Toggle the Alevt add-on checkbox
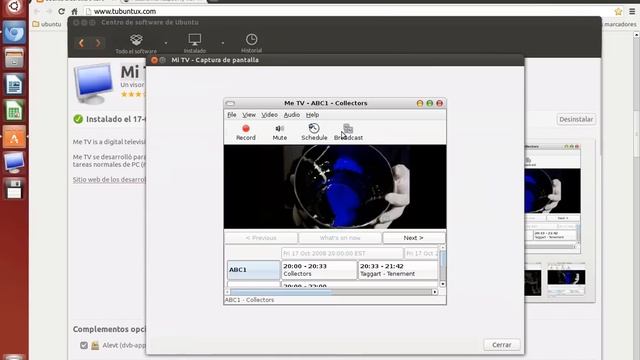The height and width of the screenshot is (360, 640). point(84,345)
